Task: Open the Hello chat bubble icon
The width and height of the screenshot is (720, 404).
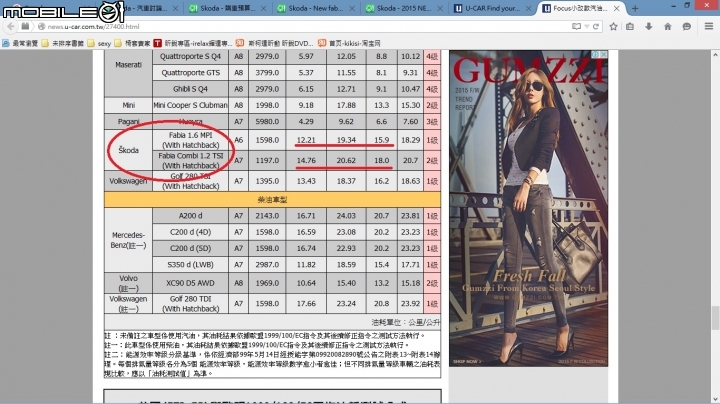Action: 686,27
